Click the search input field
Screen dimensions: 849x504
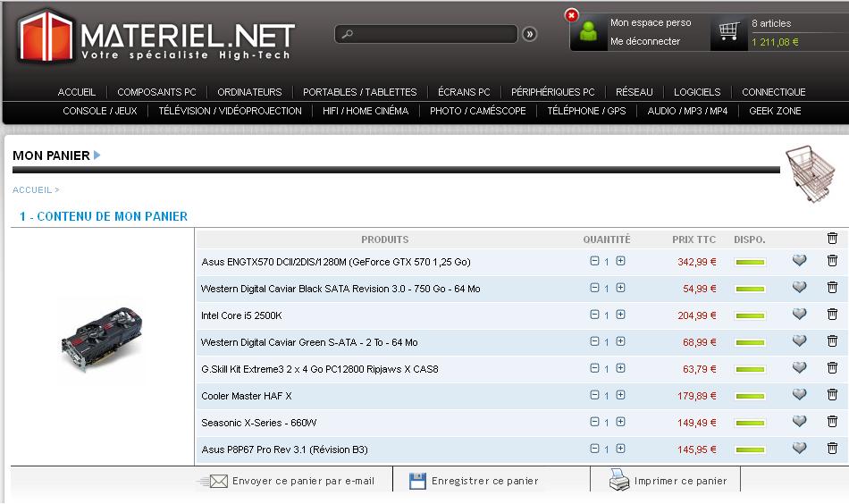click(427, 34)
